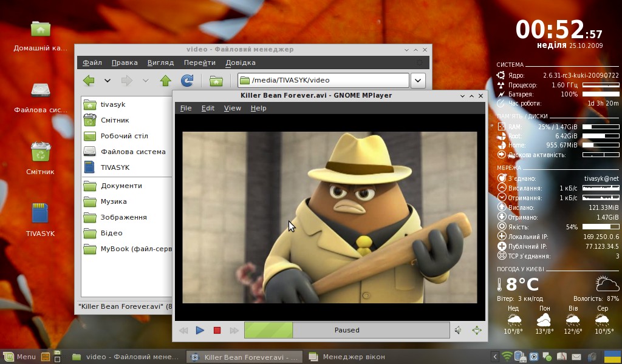622x364 pixels.
Task: Click the greyed forward arrow in file manager
Action: 127,81
